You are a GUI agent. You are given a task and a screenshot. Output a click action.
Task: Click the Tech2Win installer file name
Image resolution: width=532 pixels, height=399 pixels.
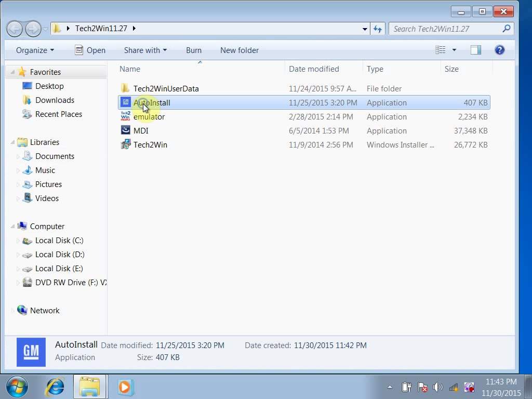150,145
